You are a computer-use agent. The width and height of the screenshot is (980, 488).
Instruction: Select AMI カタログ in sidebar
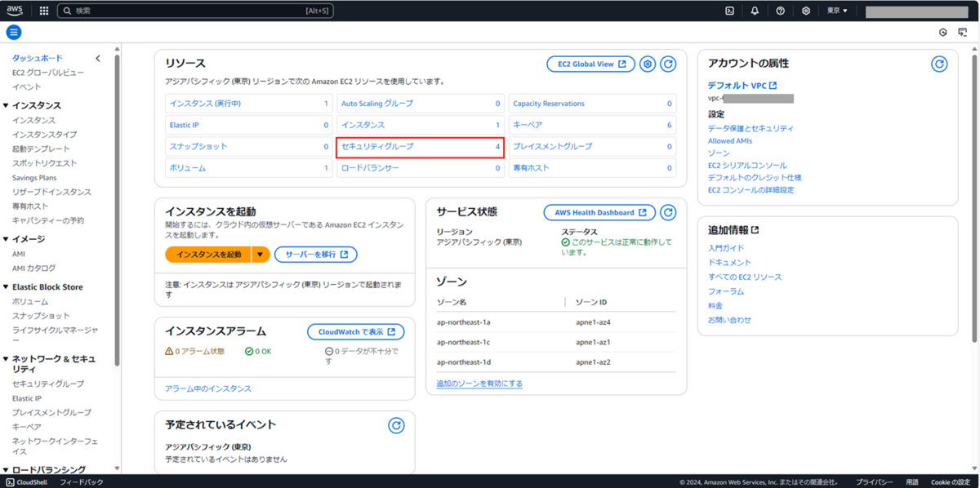33,268
